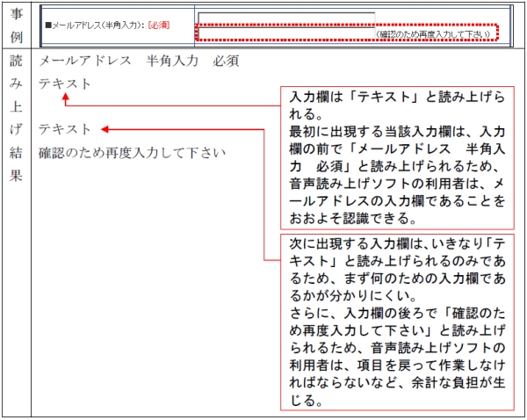Click the vertical red connector line between callouts

tap(265, 193)
